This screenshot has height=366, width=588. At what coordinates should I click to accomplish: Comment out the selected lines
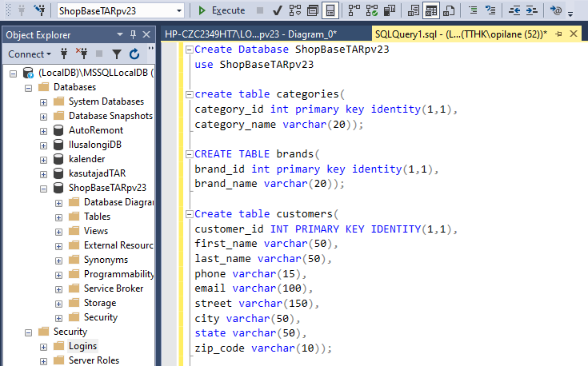click(x=474, y=10)
